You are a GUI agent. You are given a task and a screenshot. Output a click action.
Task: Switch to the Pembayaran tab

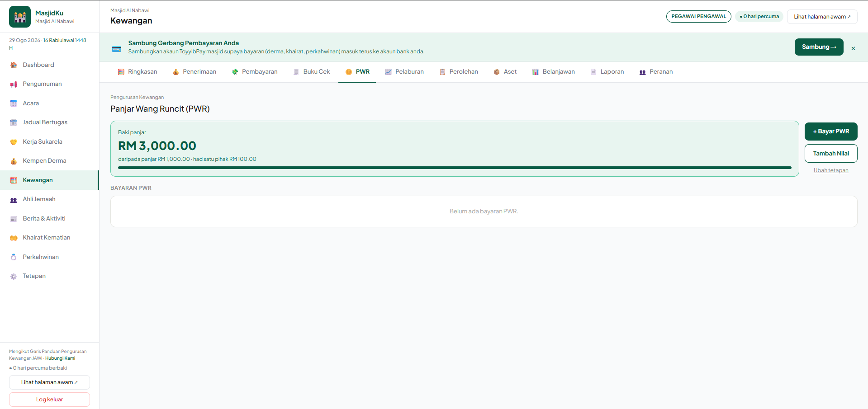click(255, 72)
